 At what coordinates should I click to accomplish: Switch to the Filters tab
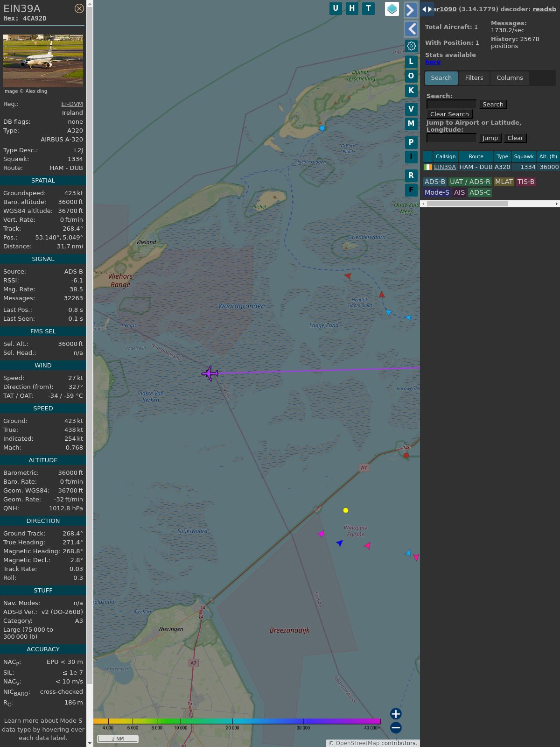(x=474, y=78)
